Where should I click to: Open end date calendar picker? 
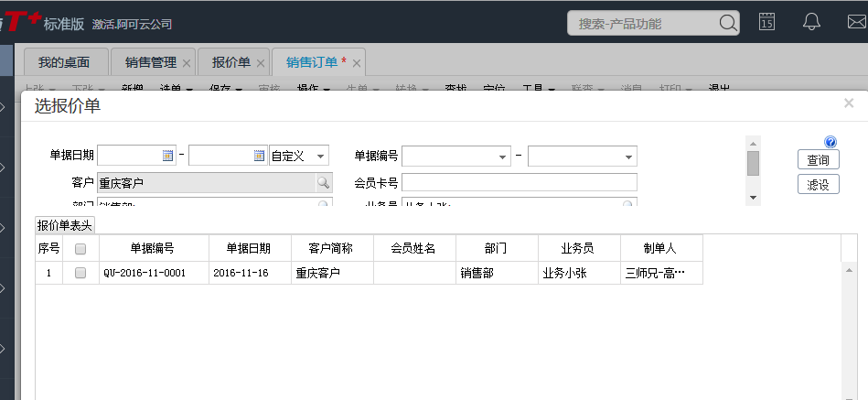coord(259,156)
